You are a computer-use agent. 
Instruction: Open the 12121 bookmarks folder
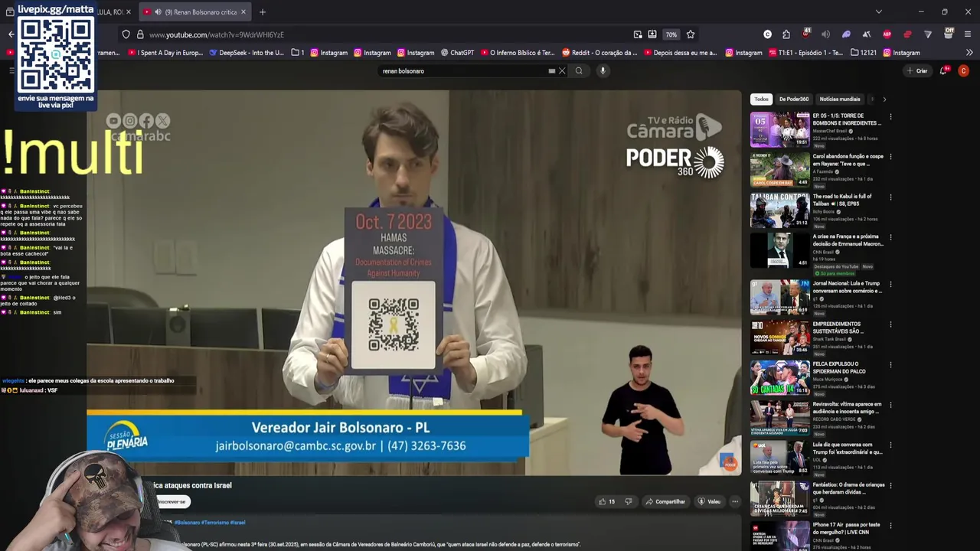(x=864, y=53)
